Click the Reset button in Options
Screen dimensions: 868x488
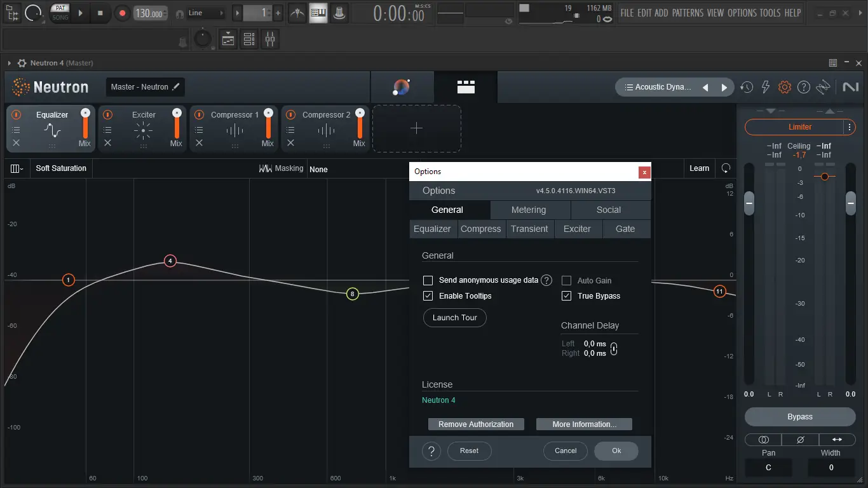[470, 451]
